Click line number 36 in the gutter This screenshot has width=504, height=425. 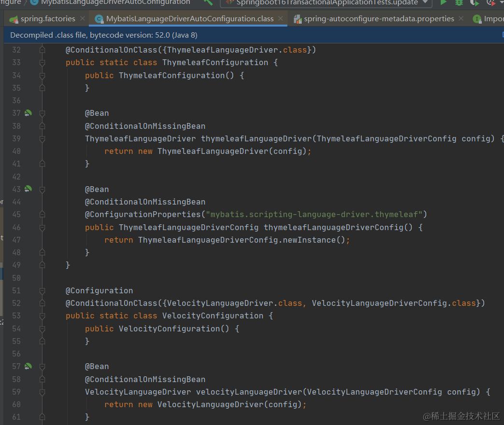coord(16,100)
